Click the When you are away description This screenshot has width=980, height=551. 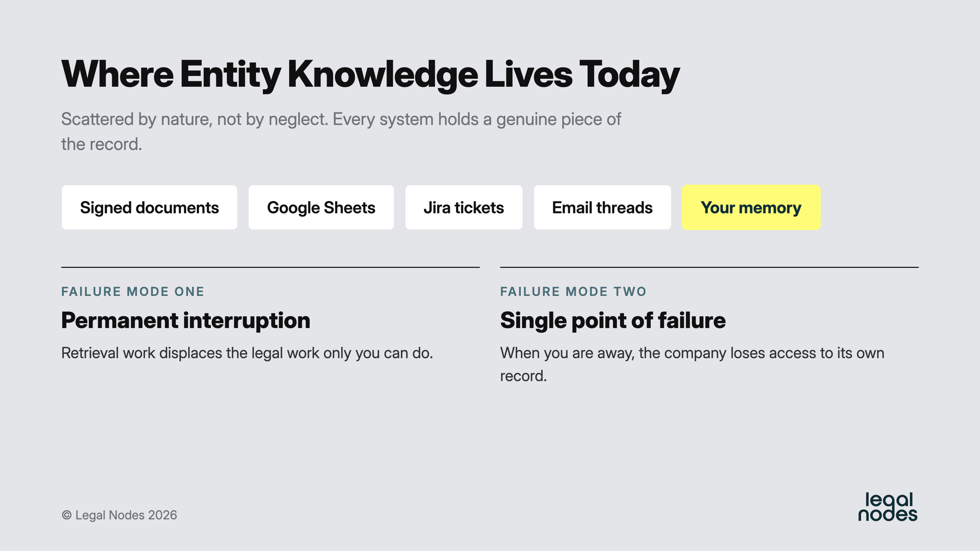(x=692, y=364)
